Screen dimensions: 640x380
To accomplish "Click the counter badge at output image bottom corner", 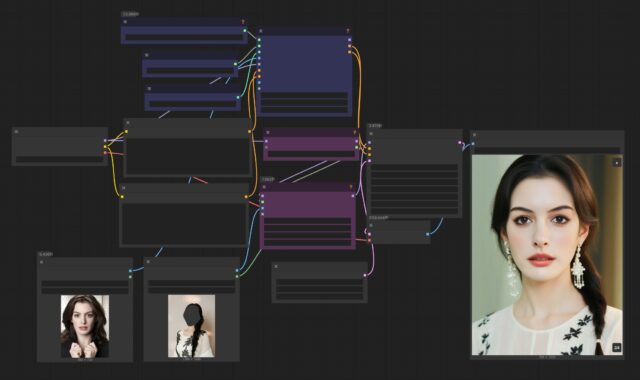I will (617, 348).
